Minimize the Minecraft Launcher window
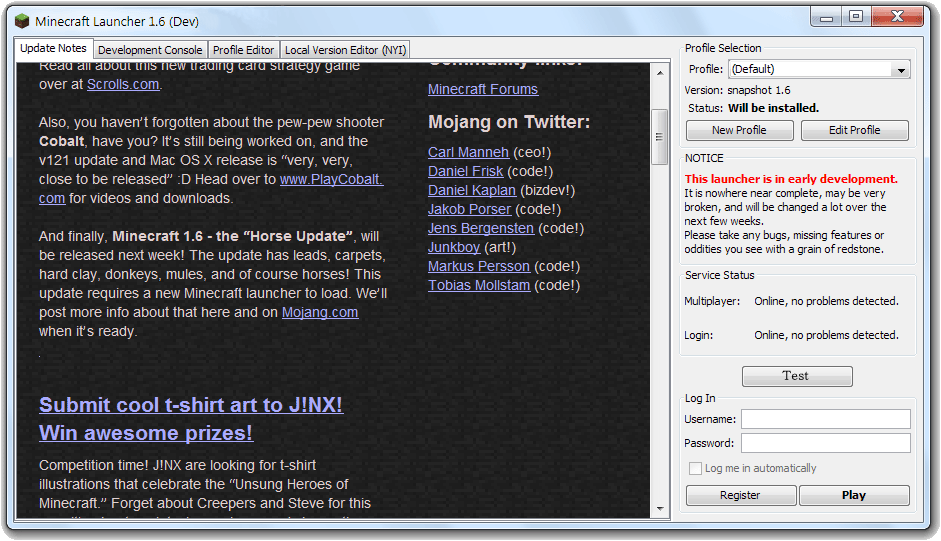 pos(826,17)
